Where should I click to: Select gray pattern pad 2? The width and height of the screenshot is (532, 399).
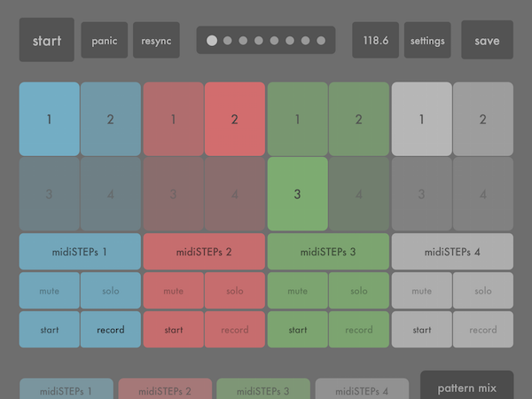point(483,119)
